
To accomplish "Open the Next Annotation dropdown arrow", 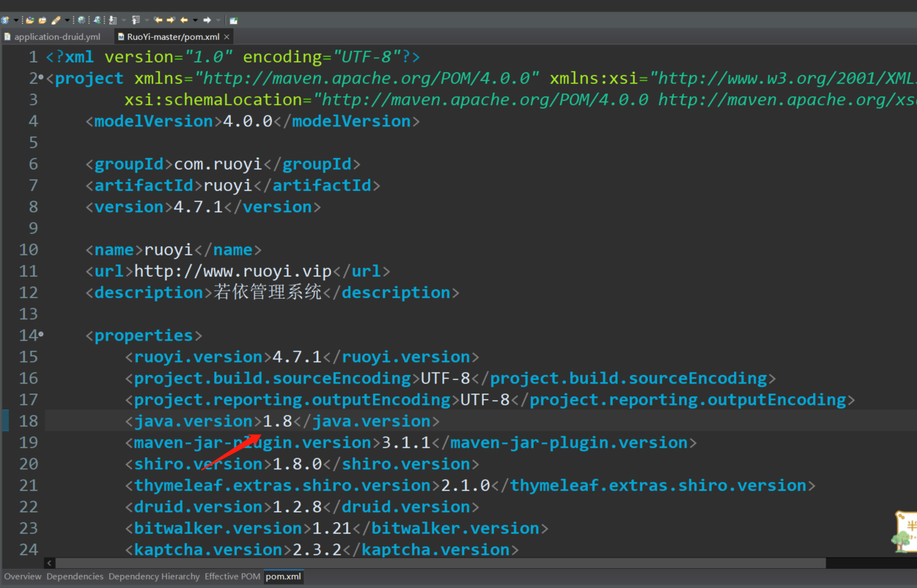I will (x=124, y=21).
